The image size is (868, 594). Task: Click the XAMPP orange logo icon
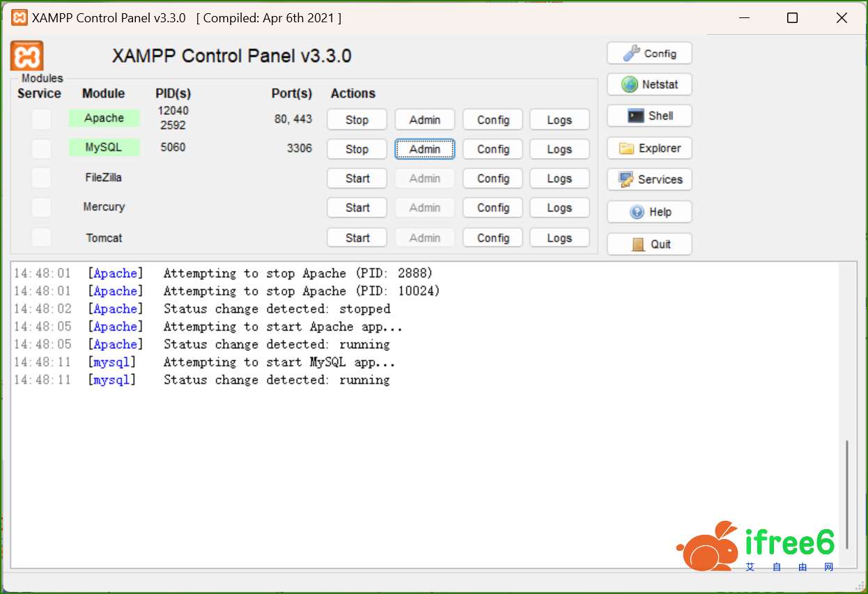point(27,56)
